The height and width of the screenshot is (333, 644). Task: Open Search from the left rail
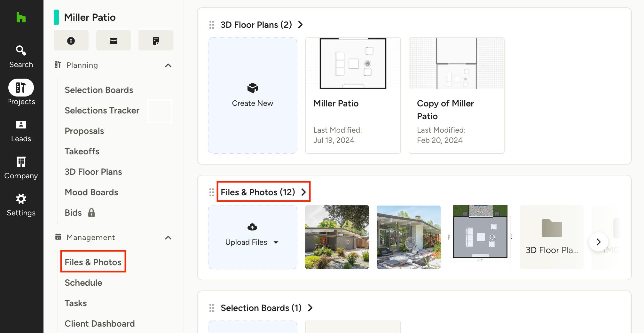click(21, 57)
